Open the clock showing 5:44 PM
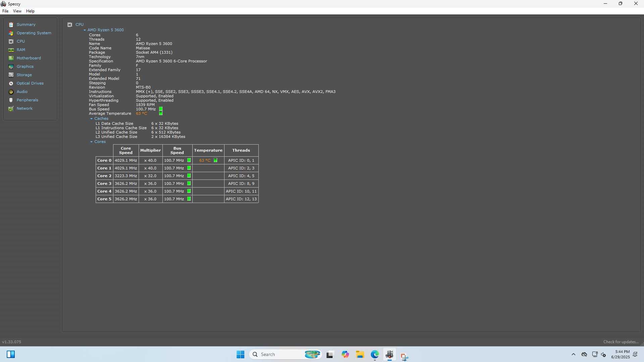The width and height of the screenshot is (644, 362). (621, 354)
